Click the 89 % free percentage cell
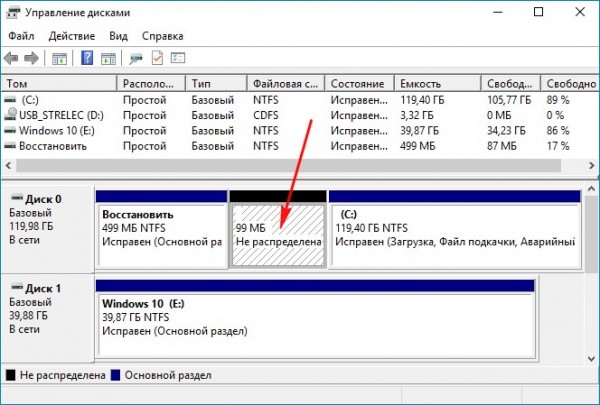The width and height of the screenshot is (600, 405). [x=558, y=100]
